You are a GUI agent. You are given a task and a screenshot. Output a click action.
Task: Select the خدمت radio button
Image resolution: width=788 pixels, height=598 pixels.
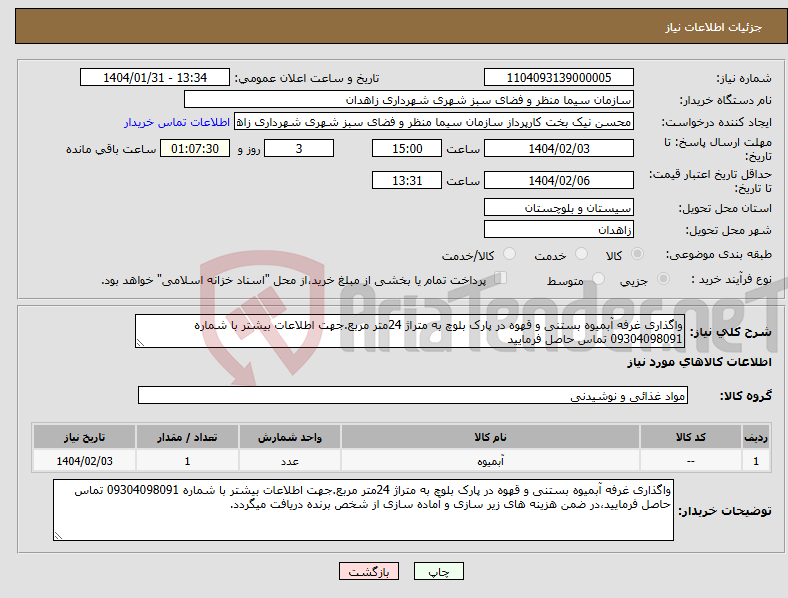(581, 254)
